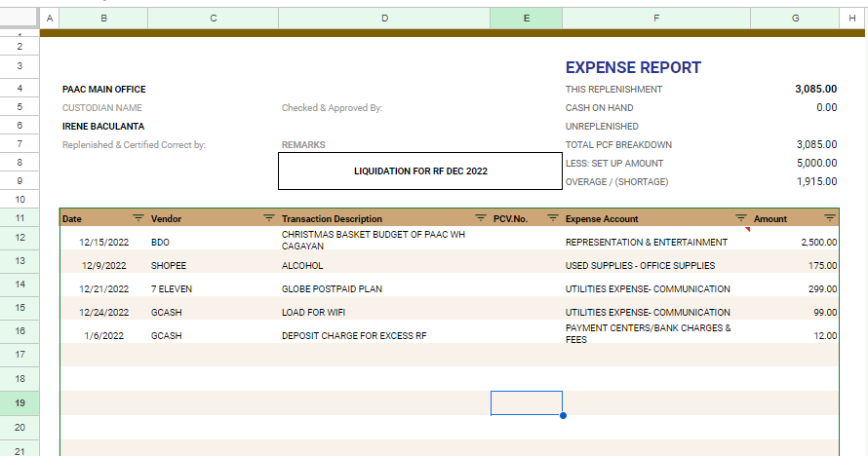Select the EXPENSE REPORT title cell
This screenshot has width=868, height=456.
click(633, 68)
